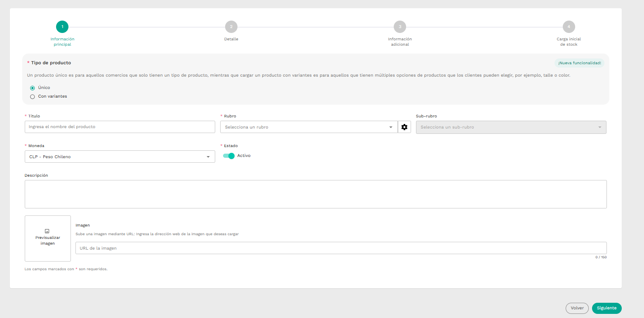This screenshot has height=318, width=644.
Task: Go to step 3 Información adicional
Action: [x=400, y=27]
